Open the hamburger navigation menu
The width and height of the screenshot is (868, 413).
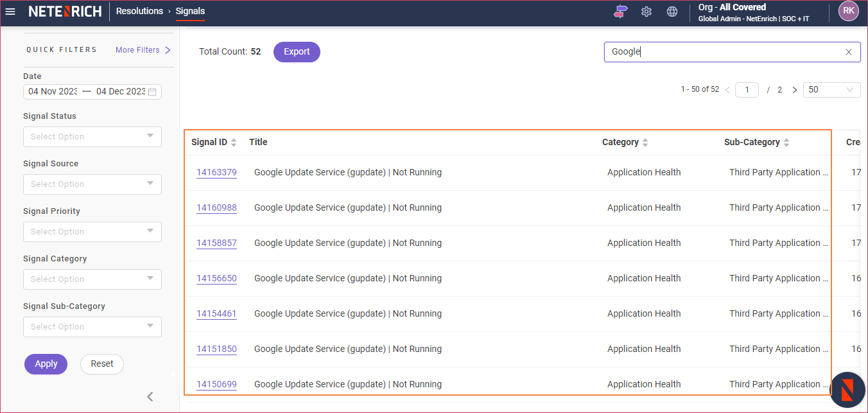coord(10,12)
